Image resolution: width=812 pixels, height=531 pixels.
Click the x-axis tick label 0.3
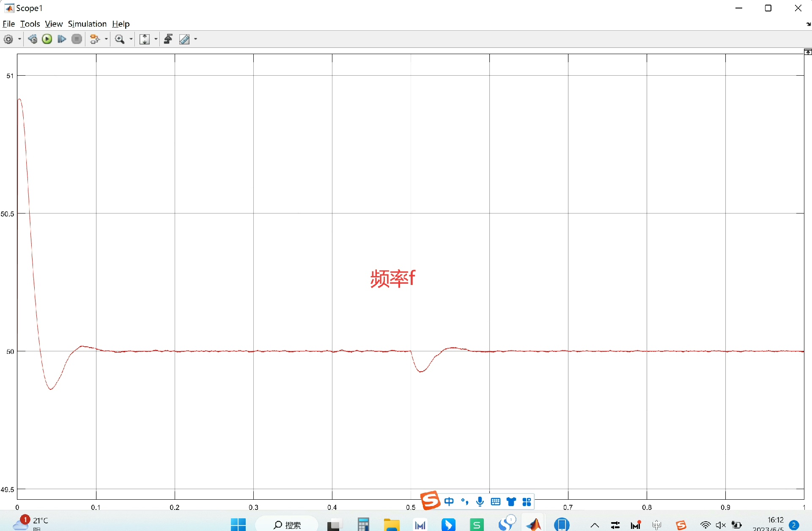(253, 507)
